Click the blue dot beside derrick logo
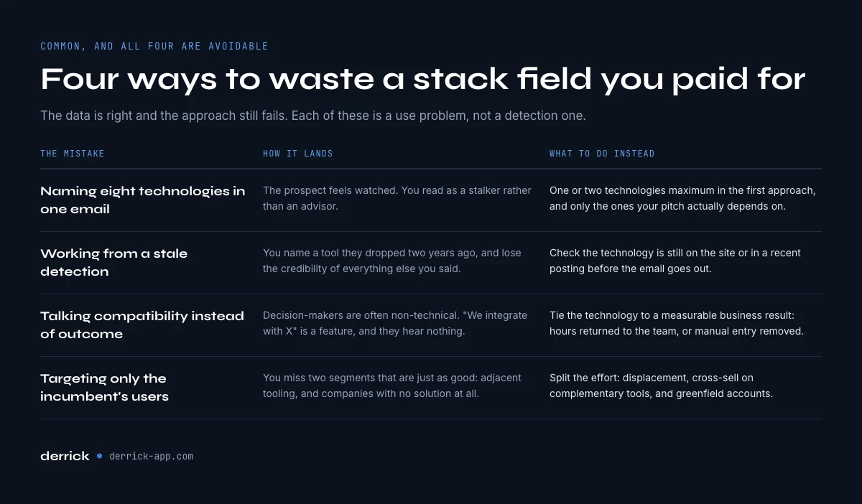 [99, 456]
